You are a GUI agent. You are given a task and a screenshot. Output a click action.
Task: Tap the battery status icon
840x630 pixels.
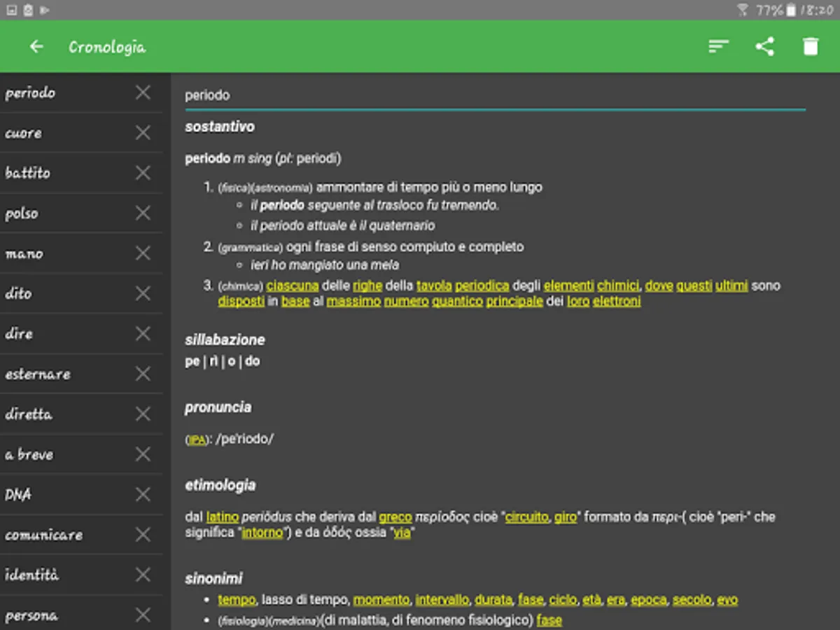pos(791,10)
